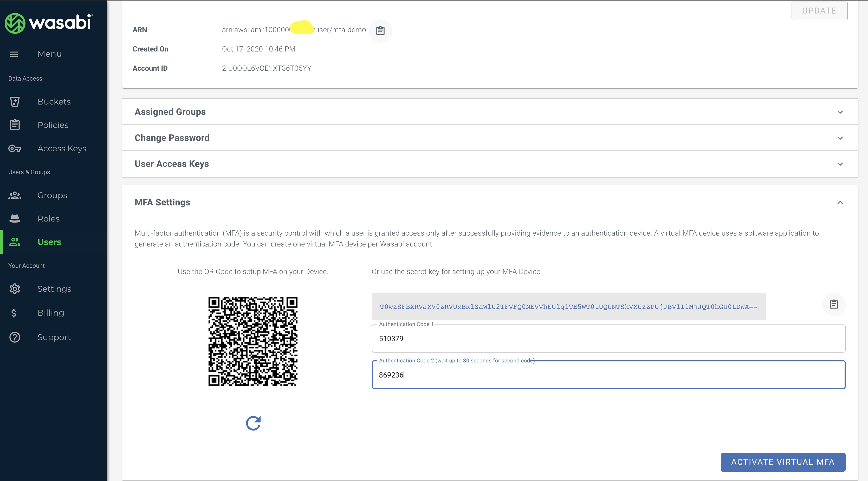Click the ACTIVATE VIRTUAL MFA button

tap(783, 461)
